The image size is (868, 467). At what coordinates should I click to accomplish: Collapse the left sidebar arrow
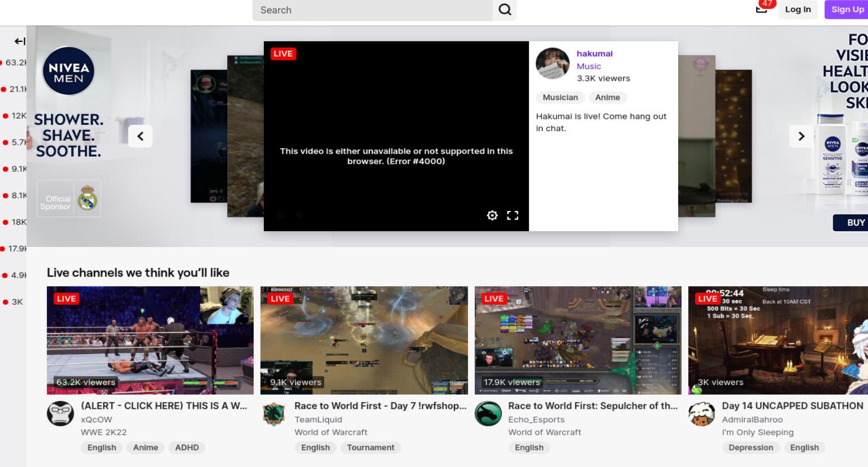20,41
